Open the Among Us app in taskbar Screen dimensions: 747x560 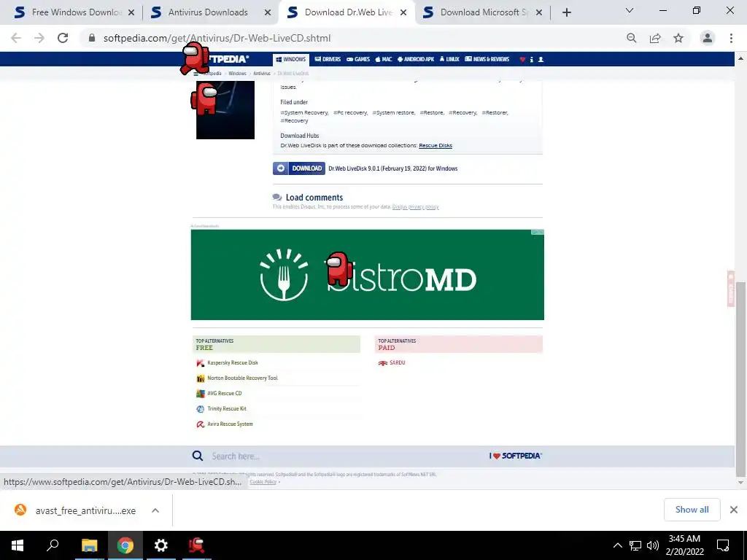[196, 545]
